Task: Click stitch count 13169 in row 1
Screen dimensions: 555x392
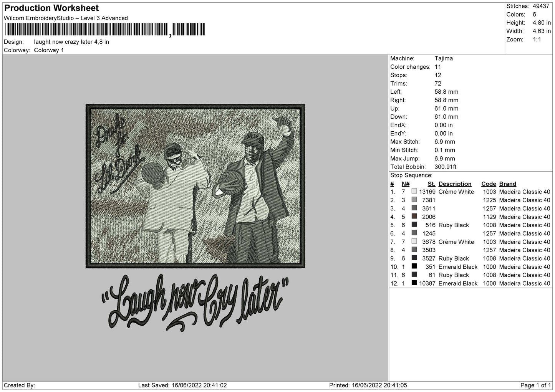Action: 427,192
